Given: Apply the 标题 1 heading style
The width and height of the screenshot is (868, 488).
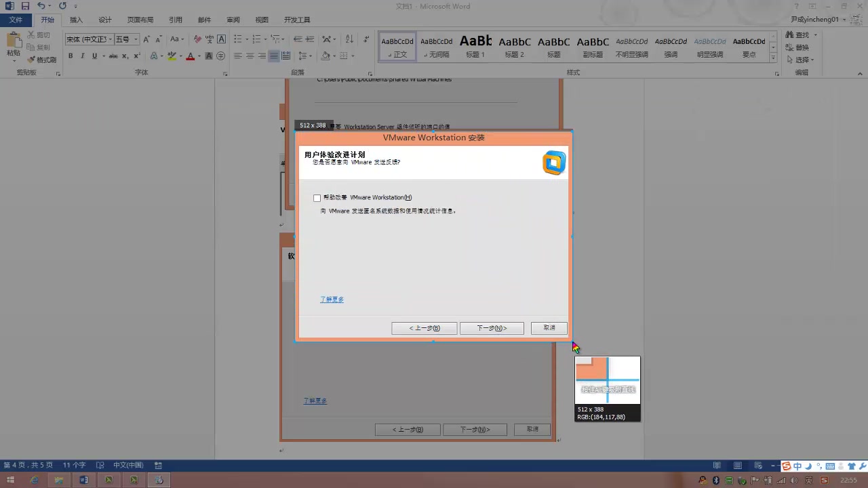Looking at the screenshot, I should point(475,46).
